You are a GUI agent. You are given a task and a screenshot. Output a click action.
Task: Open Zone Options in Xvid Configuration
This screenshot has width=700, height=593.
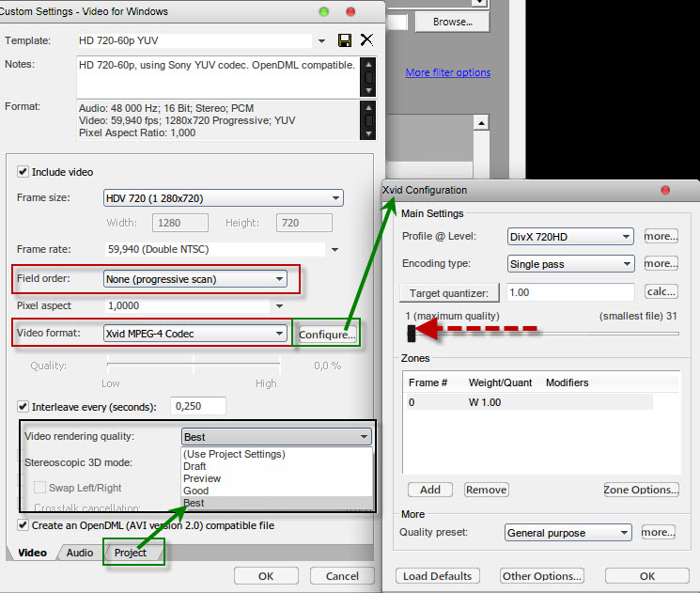pyautogui.click(x=641, y=490)
